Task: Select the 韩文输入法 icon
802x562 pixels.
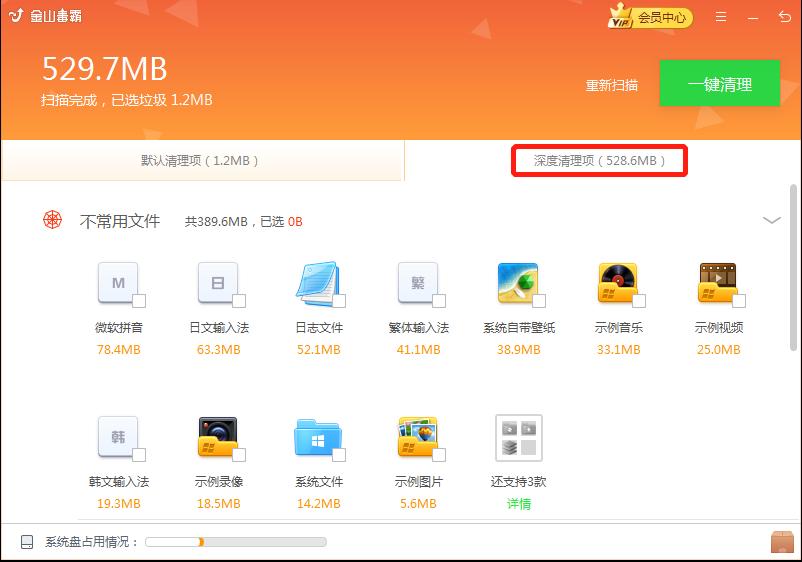Action: (x=119, y=436)
